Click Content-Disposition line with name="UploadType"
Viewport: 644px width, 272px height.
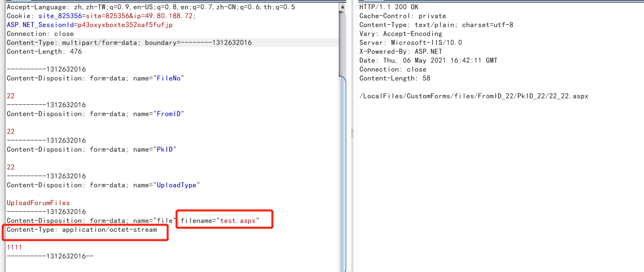(x=104, y=185)
